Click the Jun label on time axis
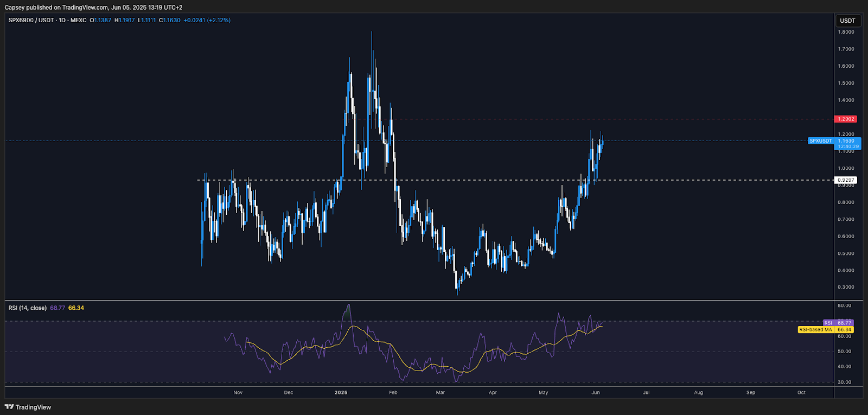 click(596, 392)
